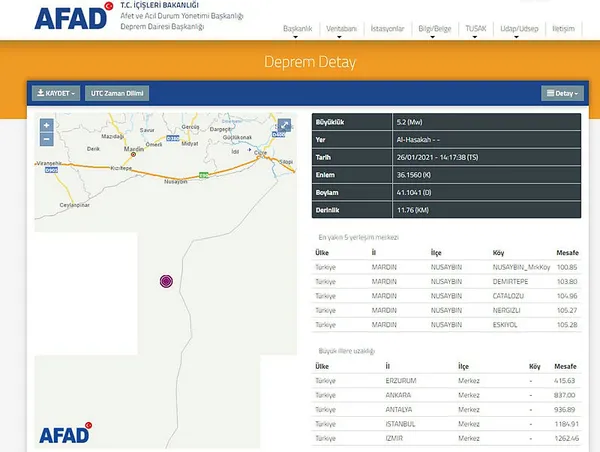The height and width of the screenshot is (452, 600).
Task: Click the Mardin city marker on map
Action: point(133,155)
